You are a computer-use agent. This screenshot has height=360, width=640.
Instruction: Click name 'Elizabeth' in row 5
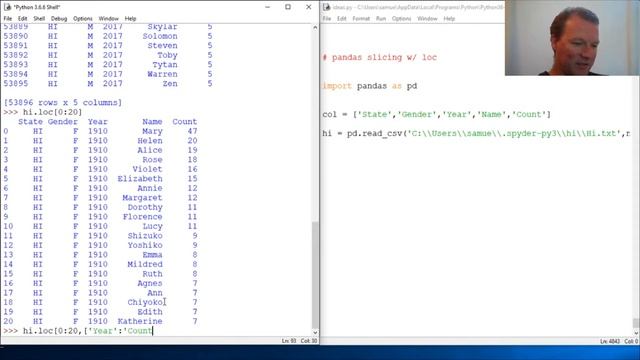[x=140, y=179]
